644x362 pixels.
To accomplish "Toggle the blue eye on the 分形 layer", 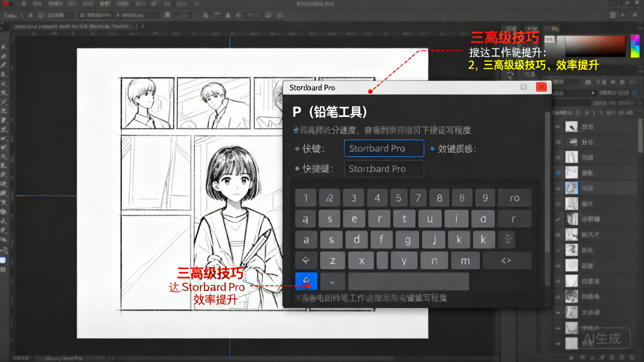I will click(558, 173).
